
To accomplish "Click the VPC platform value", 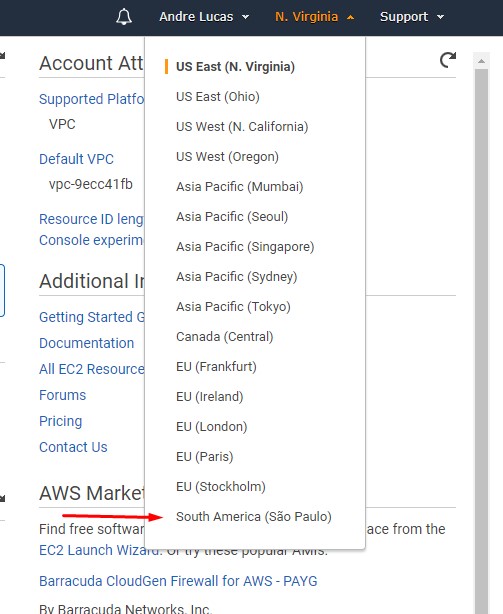I will (62, 124).
